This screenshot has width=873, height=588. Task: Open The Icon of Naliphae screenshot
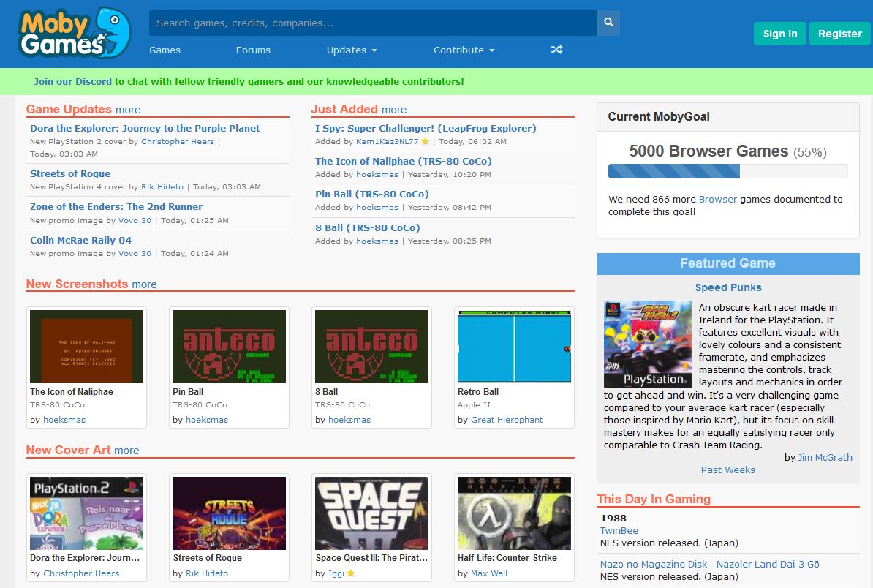point(86,346)
